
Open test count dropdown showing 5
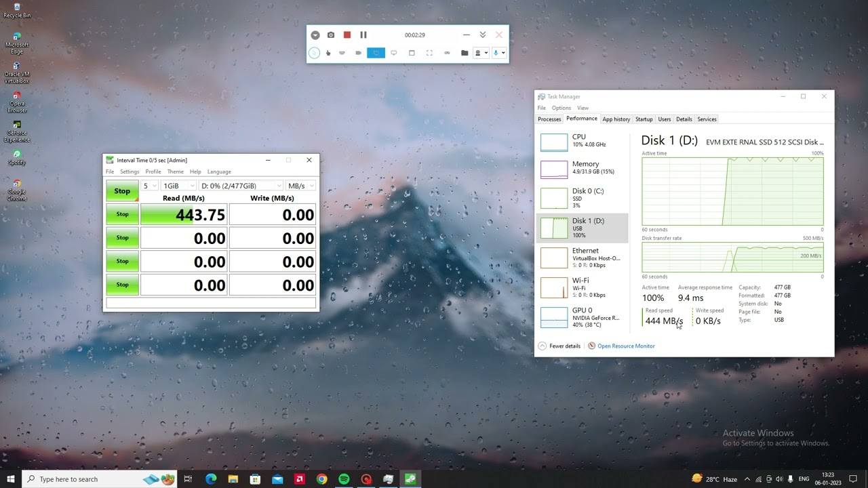(x=149, y=186)
